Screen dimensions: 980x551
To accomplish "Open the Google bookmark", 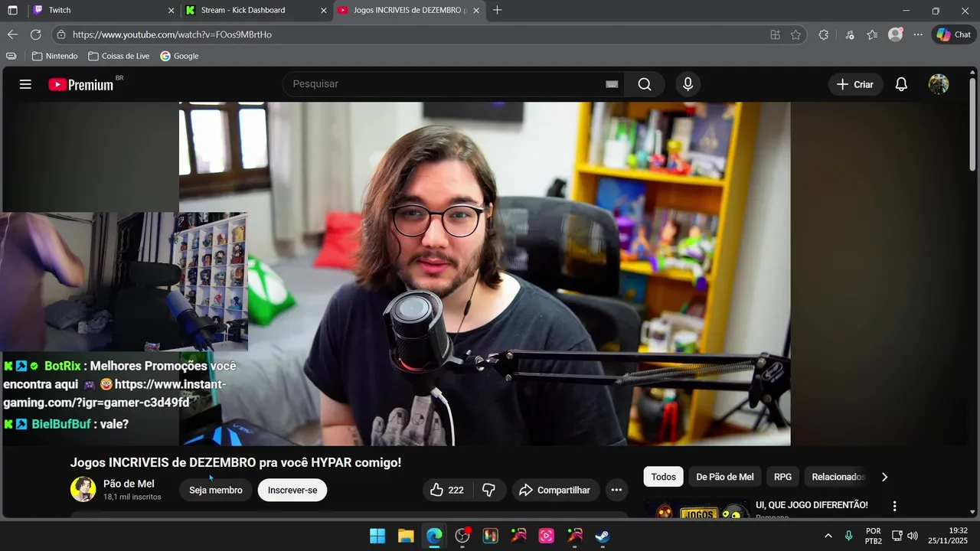I will [x=179, y=56].
